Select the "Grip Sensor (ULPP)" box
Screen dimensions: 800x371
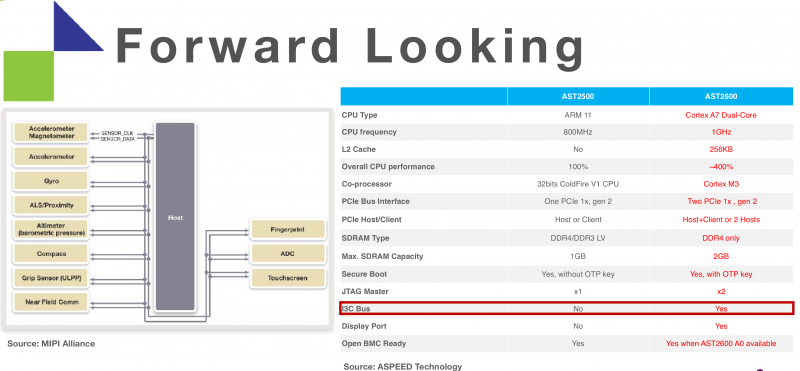51,278
